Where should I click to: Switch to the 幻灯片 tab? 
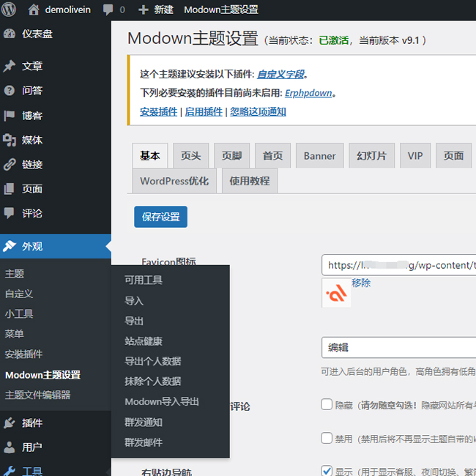click(371, 156)
